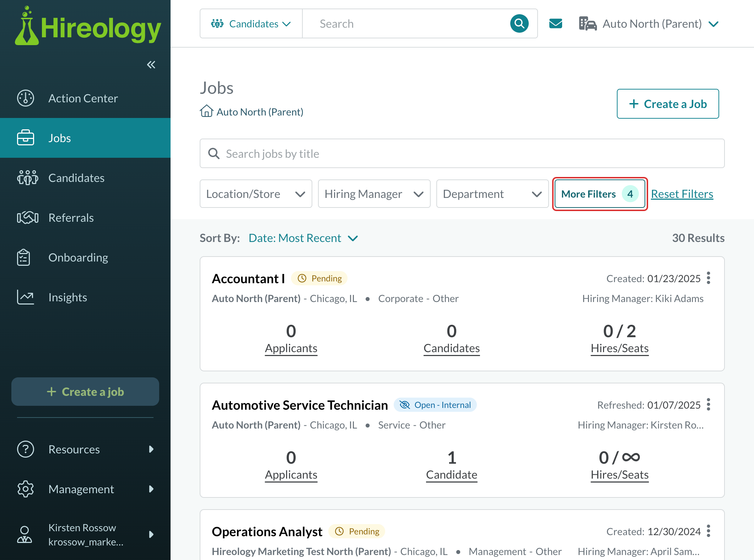The image size is (754, 560).
Task: Expand Kirsten Rossow user menu arrow
Action: tap(151, 534)
